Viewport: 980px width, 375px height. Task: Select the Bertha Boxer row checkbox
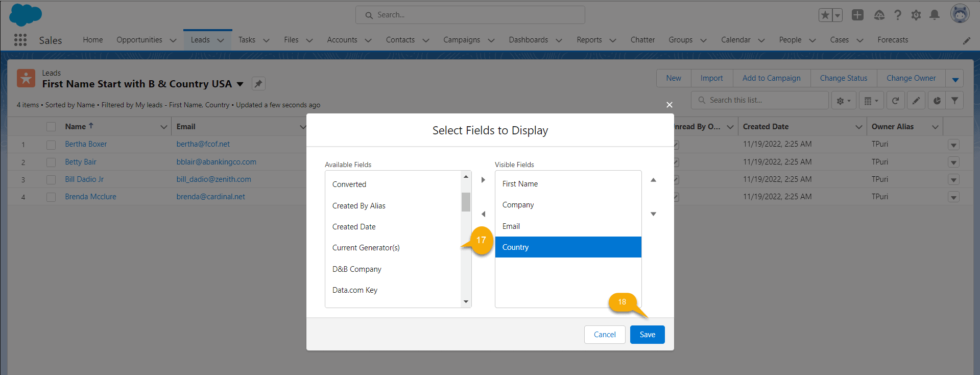pyautogui.click(x=51, y=145)
